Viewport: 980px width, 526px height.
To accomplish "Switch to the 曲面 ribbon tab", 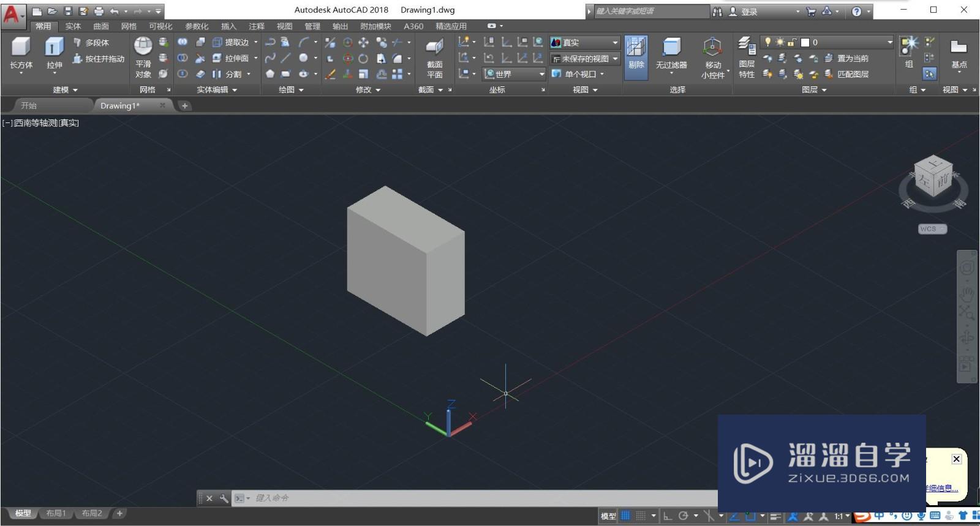I will 101,26.
